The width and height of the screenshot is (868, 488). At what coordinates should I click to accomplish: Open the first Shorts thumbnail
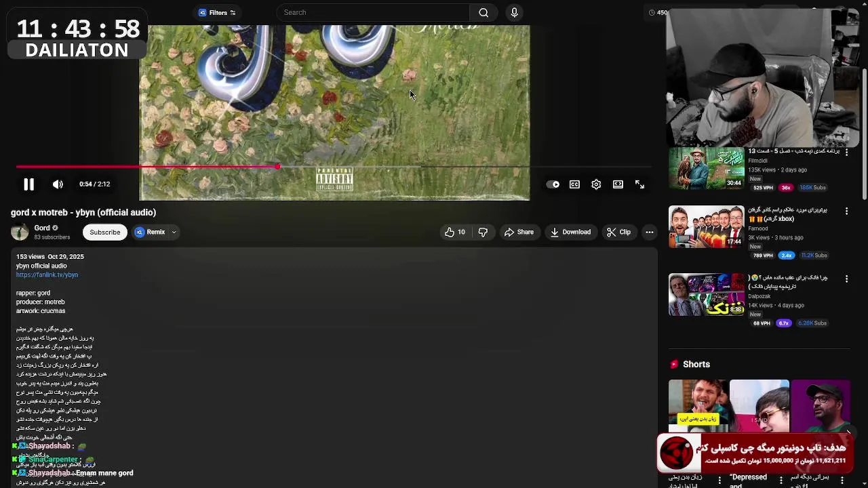(x=698, y=405)
